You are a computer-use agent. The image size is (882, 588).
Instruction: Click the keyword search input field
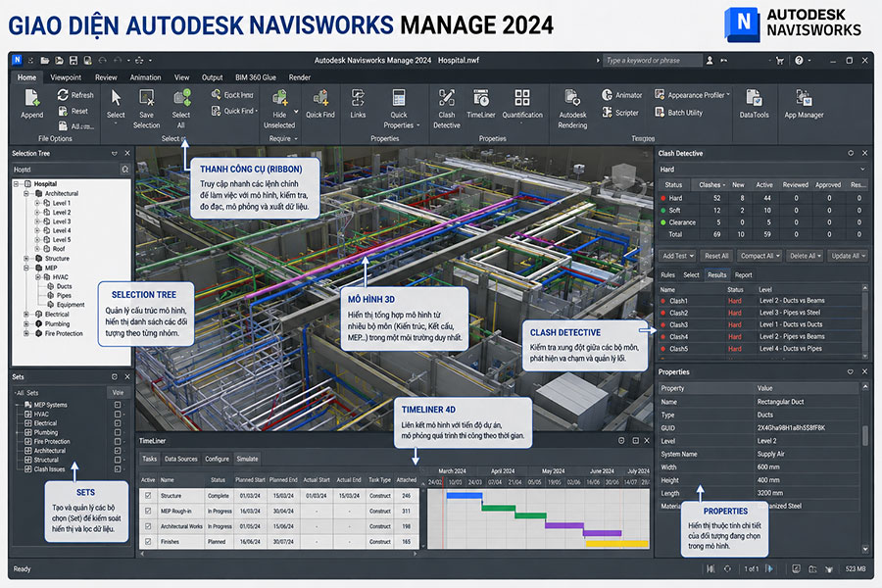click(x=653, y=60)
